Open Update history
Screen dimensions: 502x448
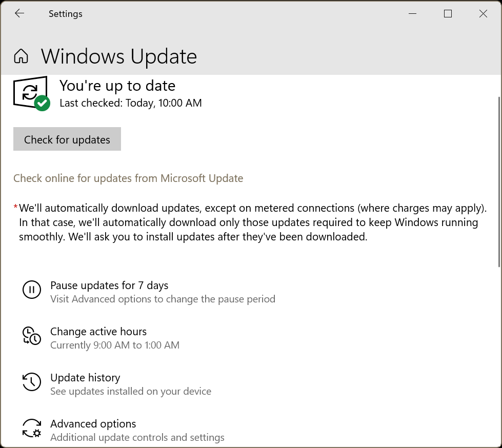click(x=85, y=378)
